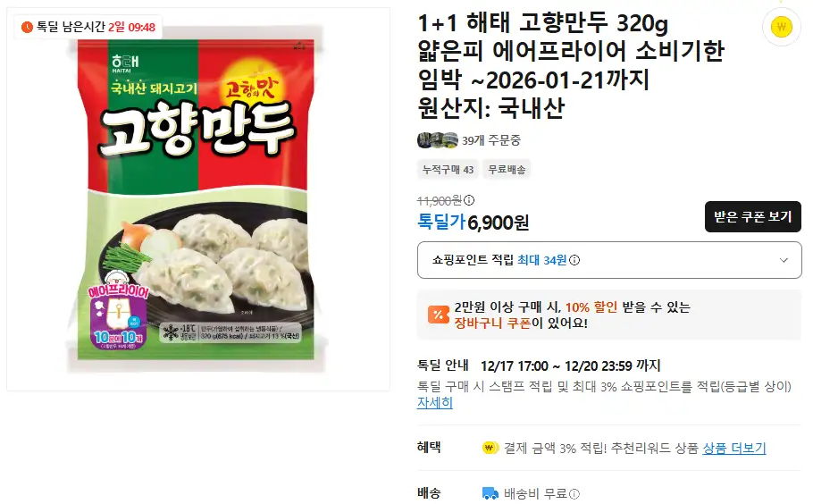Click the info icon beside 배송비 무료
The height and width of the screenshot is (504, 813).
[x=574, y=493]
